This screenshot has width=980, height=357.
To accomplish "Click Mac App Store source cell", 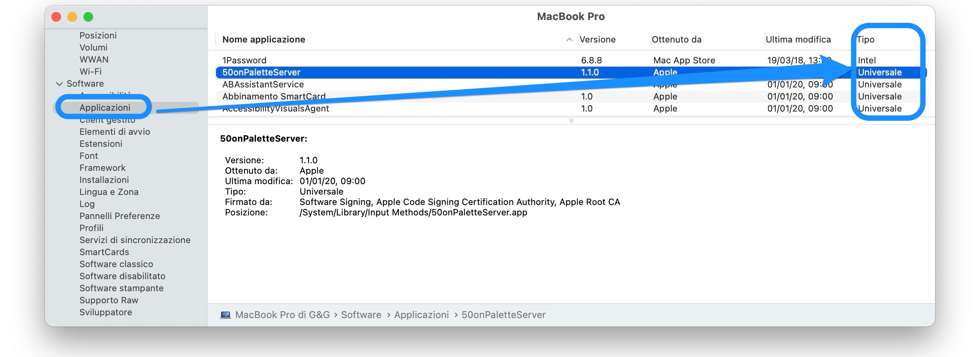I will click(684, 60).
